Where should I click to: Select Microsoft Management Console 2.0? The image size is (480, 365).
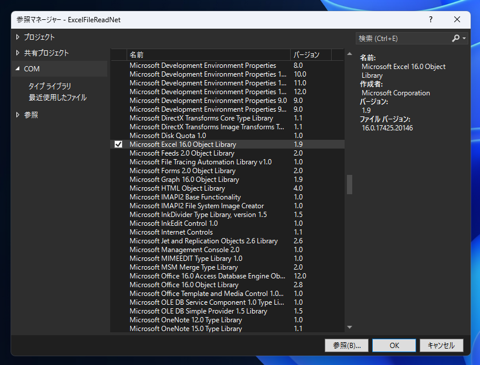(x=227, y=250)
